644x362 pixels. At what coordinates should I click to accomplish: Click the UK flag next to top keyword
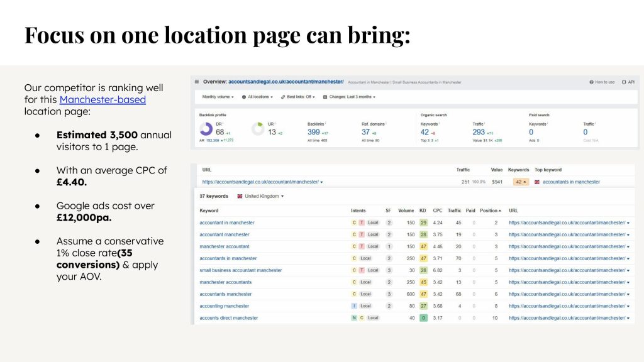[537, 182]
